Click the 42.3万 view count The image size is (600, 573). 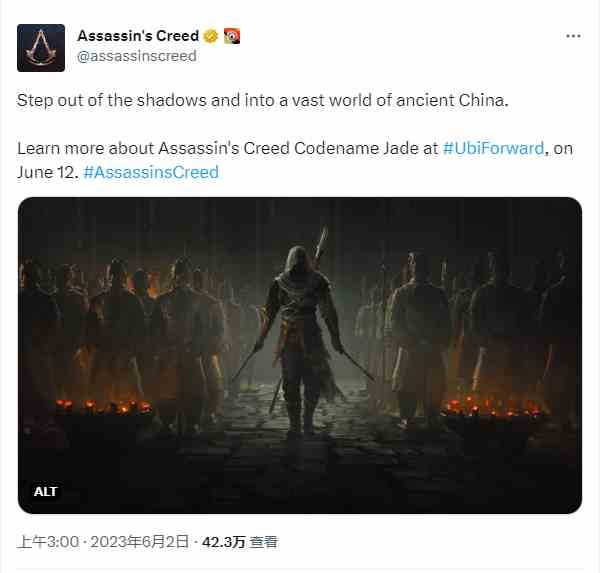pyautogui.click(x=223, y=542)
